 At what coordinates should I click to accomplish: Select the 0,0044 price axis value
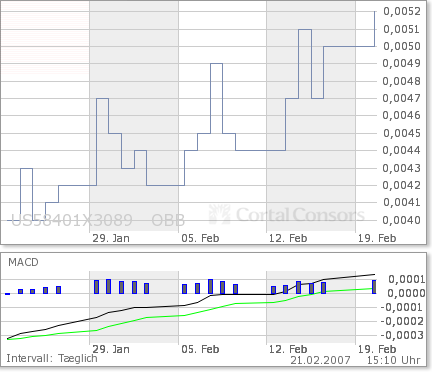pos(402,150)
